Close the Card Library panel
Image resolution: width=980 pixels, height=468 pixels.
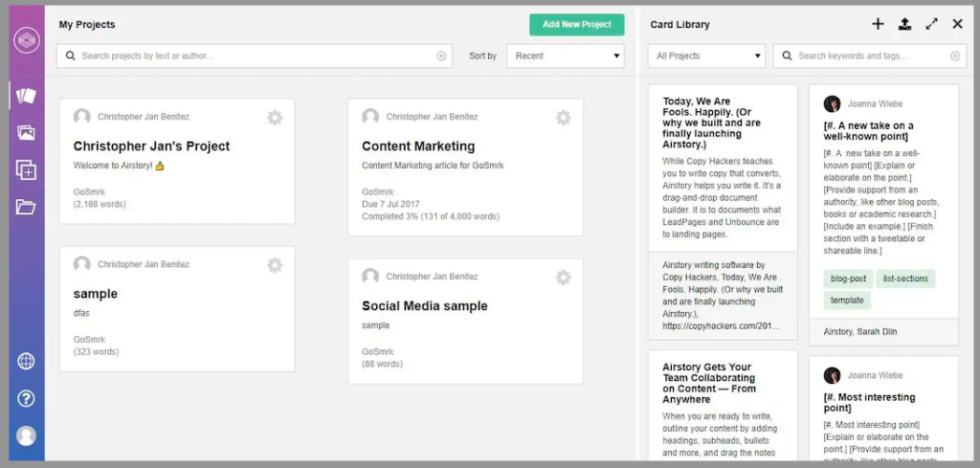957,24
